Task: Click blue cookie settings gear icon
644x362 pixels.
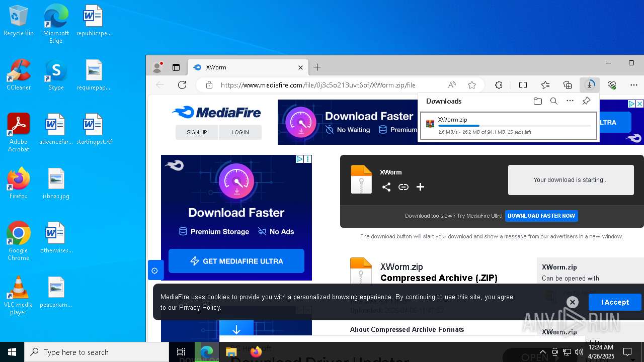Action: tap(154, 270)
